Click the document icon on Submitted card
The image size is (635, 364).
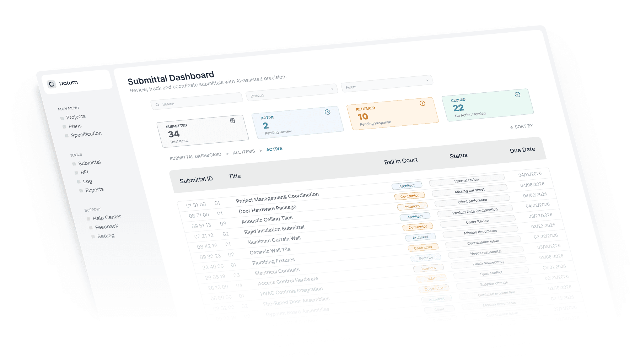232,121
